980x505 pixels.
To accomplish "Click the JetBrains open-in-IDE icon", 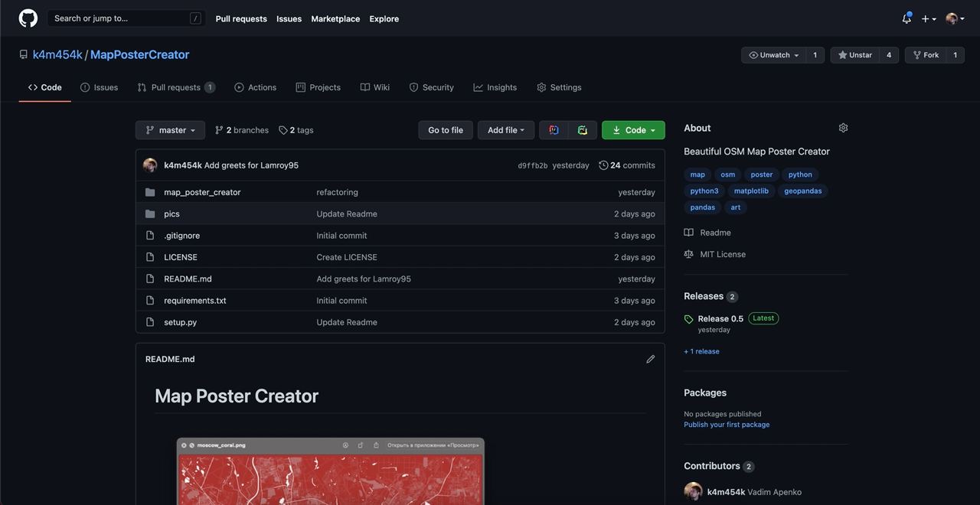I will point(554,130).
